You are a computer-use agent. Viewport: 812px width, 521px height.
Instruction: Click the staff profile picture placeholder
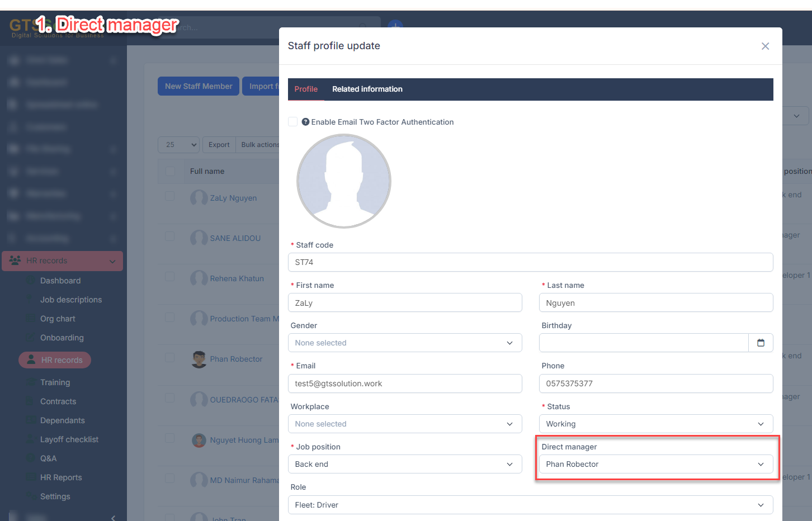tap(343, 181)
